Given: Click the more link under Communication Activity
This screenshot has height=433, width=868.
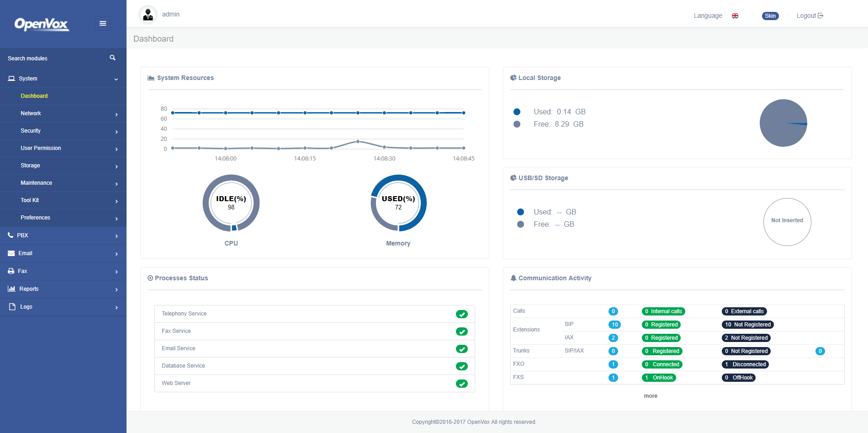Looking at the screenshot, I should 651,396.
